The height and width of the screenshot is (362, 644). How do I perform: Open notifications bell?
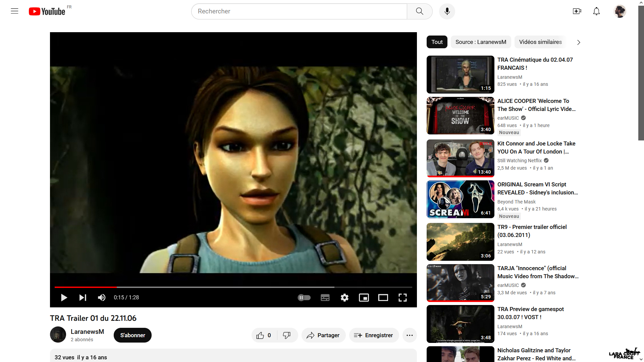(x=596, y=11)
